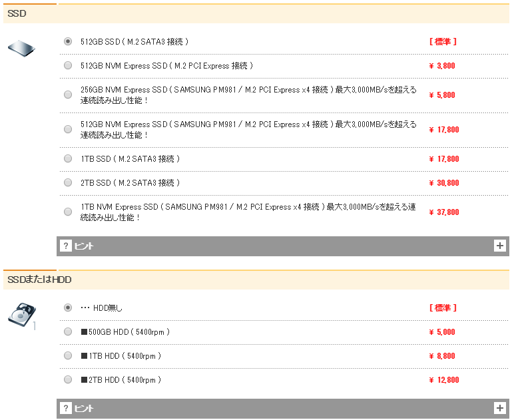
Task: Expand the HDD hint with plus icon
Action: pos(500,408)
